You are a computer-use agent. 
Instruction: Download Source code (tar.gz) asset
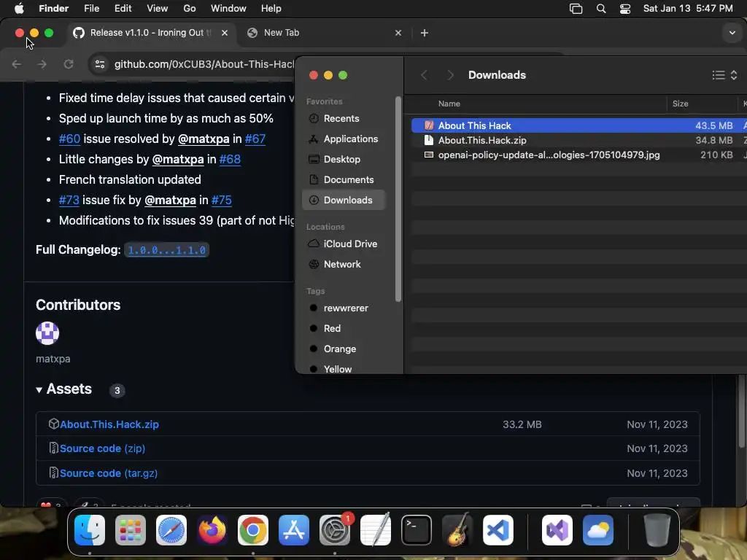pyautogui.click(x=109, y=473)
